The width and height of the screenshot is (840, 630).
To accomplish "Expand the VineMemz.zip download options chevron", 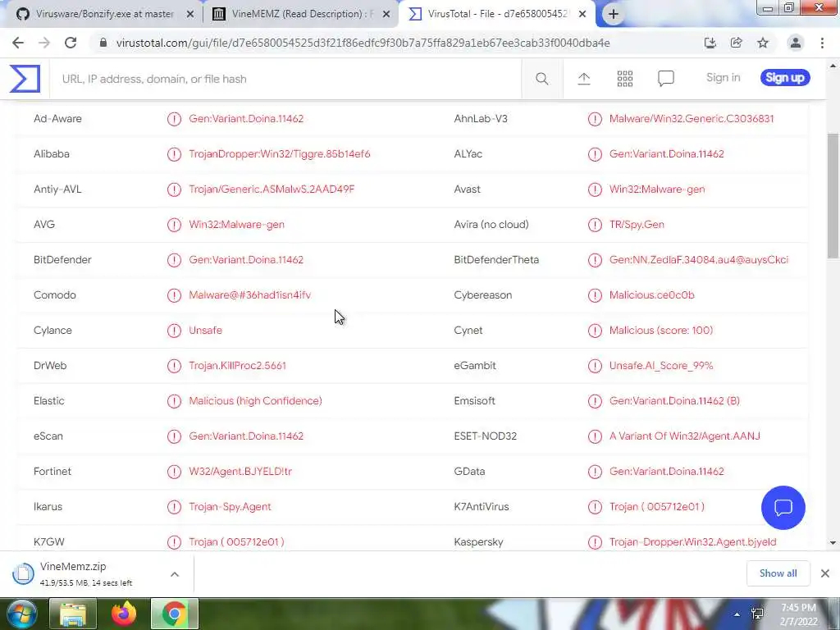I will [x=175, y=574].
